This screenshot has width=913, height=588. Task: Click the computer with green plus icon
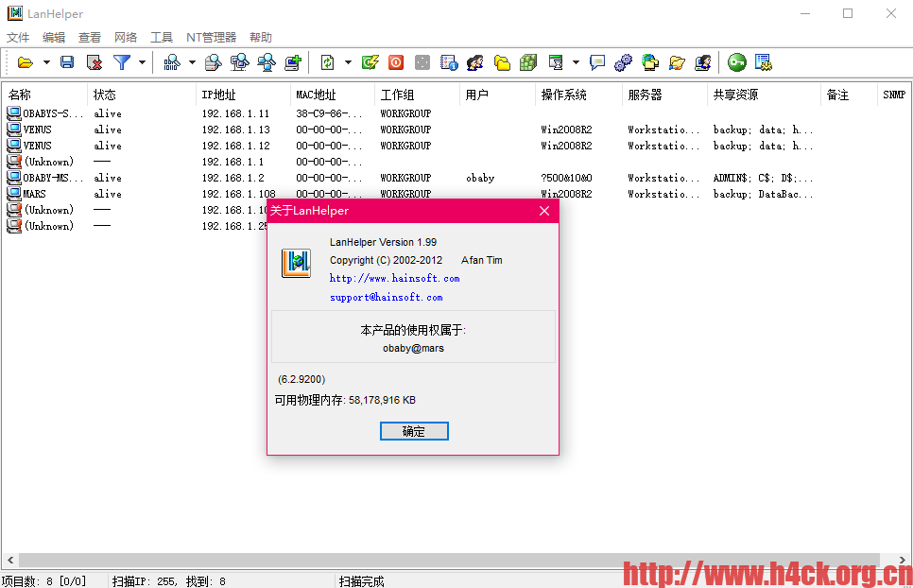coord(293,62)
